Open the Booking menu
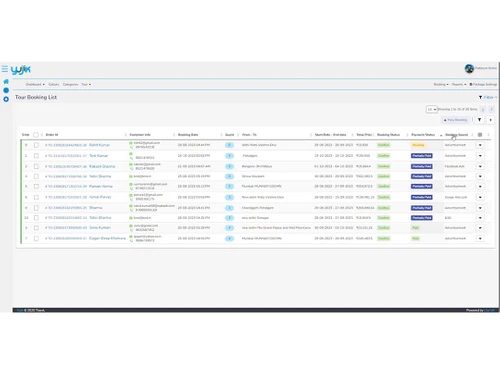This screenshot has width=500, height=375. [x=441, y=84]
